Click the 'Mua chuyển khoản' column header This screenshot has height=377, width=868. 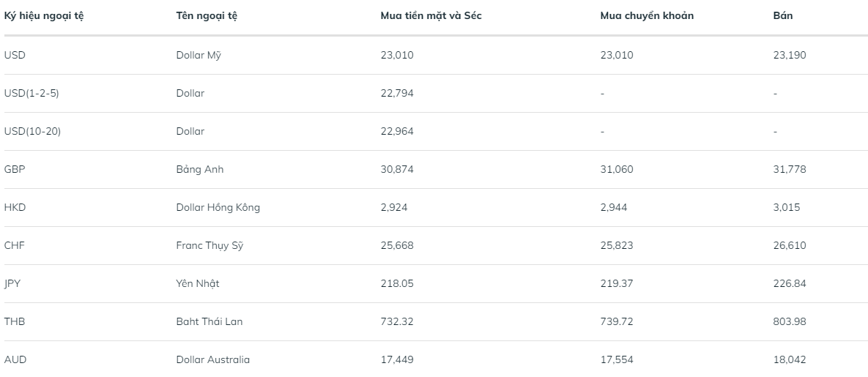[x=647, y=16]
